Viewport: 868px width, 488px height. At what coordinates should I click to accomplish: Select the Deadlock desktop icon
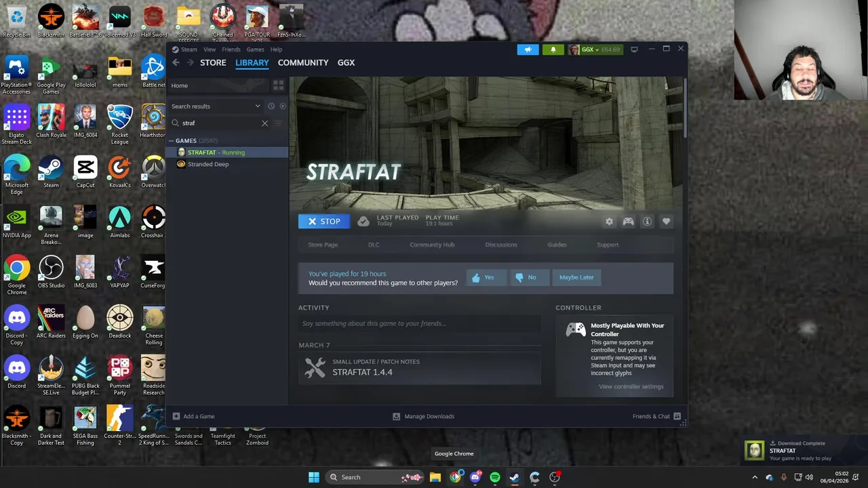[x=119, y=322]
